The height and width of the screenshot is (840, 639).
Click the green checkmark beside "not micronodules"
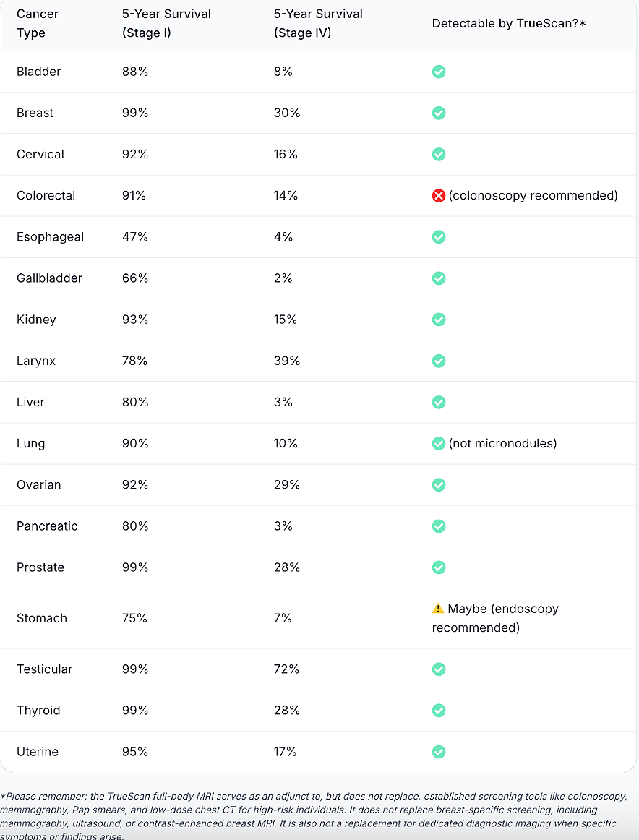click(x=439, y=443)
